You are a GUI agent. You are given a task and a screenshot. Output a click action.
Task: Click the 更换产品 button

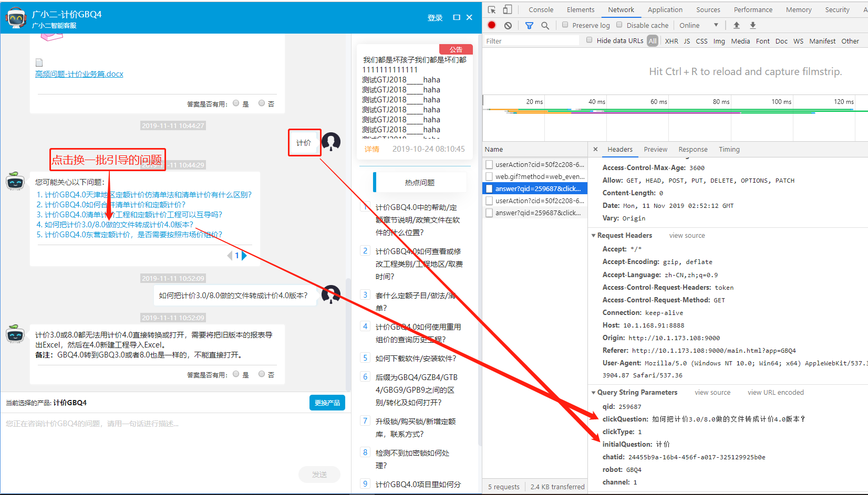327,403
